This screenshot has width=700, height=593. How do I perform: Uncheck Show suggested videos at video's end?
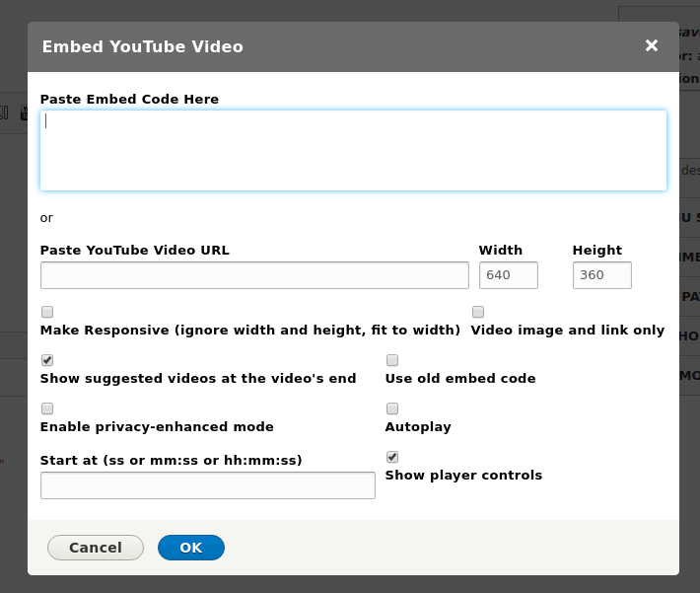[47, 360]
